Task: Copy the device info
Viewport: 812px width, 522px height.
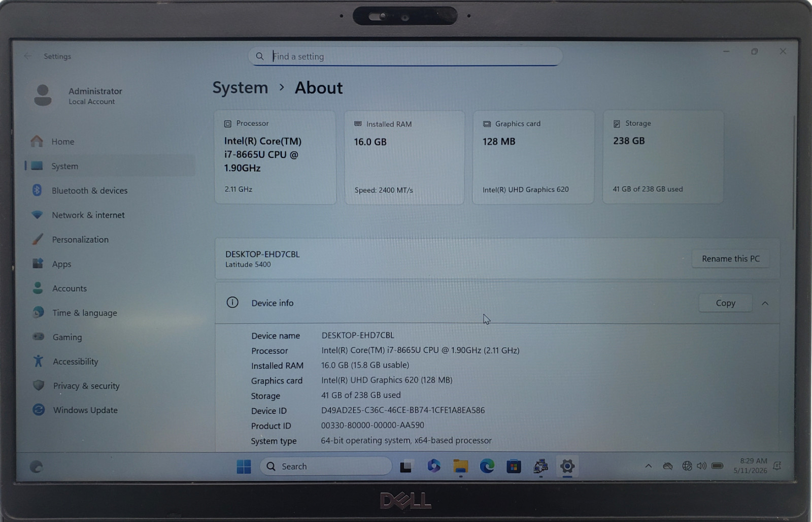Action: 726,303
